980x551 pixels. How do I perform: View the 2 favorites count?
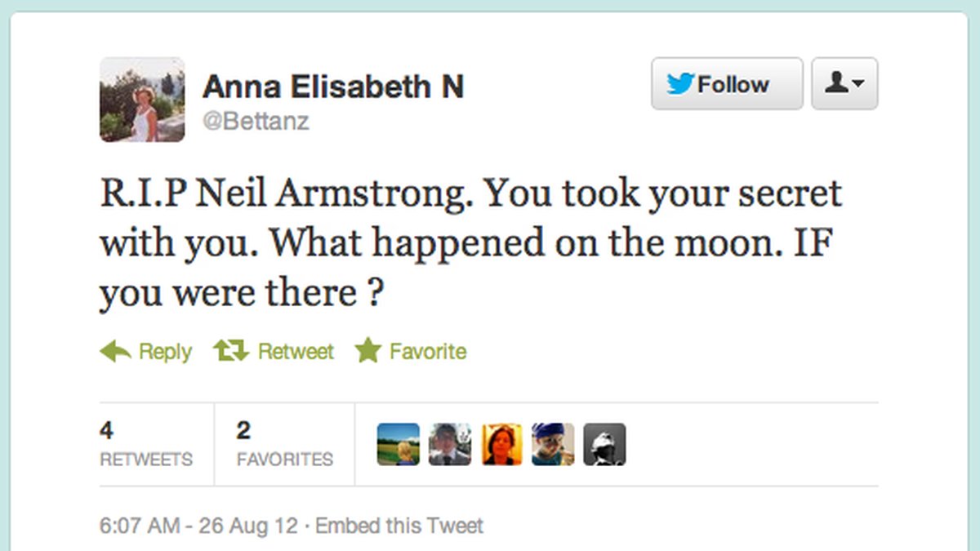tap(285, 445)
